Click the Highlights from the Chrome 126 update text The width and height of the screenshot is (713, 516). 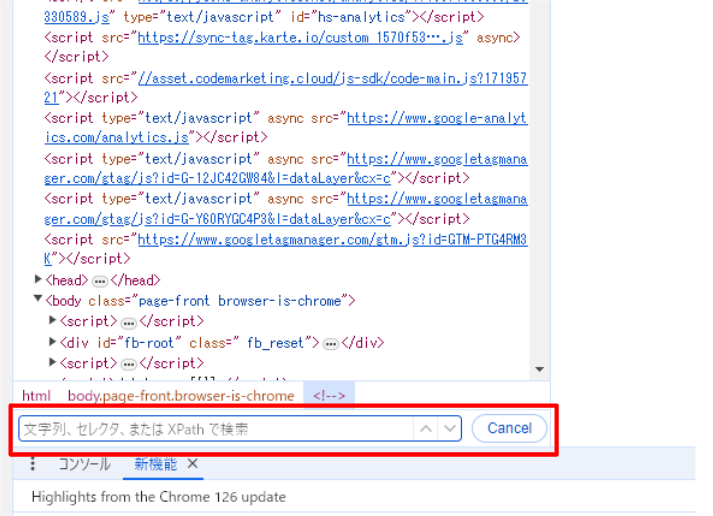159,497
